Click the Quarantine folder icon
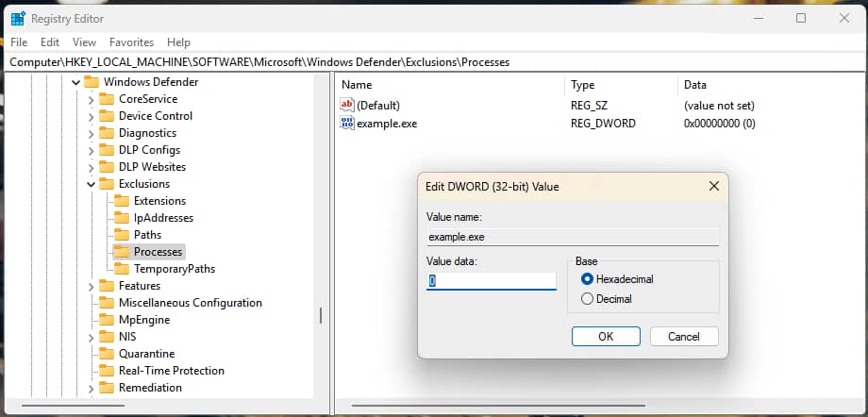The image size is (868, 417). click(107, 353)
